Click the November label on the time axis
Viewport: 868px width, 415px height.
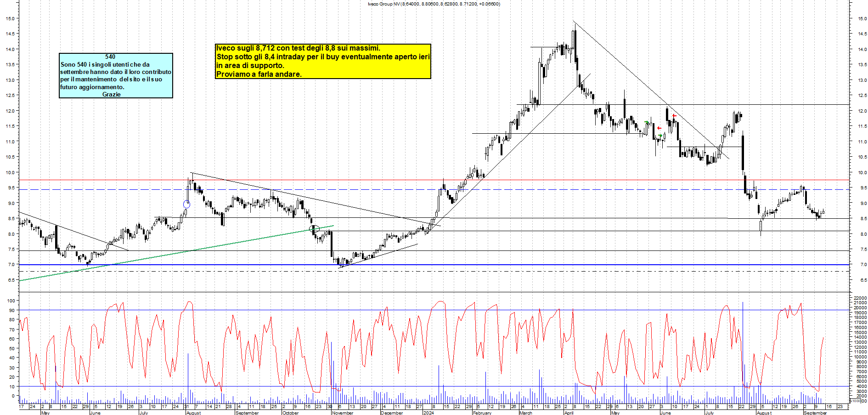point(343,413)
